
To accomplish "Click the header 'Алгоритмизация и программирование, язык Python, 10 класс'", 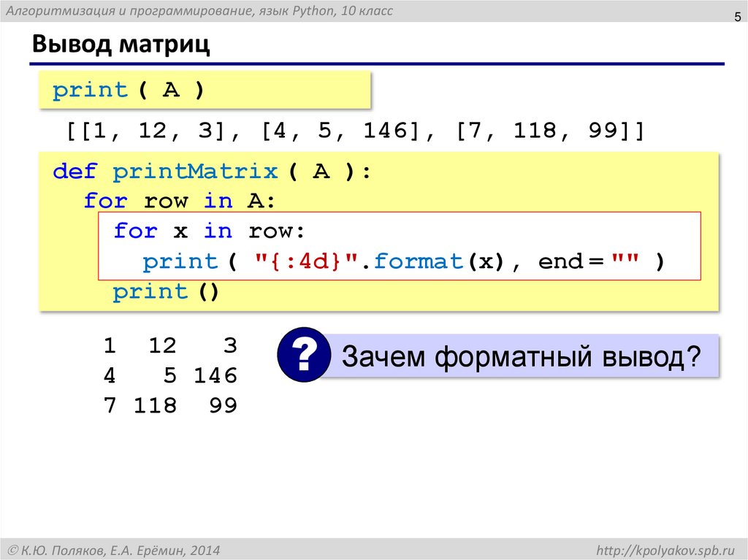I will [199, 11].
